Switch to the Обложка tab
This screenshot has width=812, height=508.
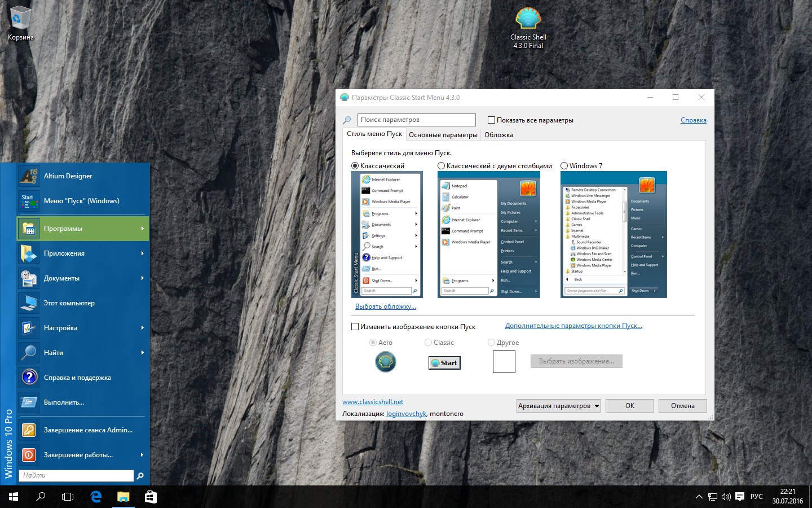[498, 135]
